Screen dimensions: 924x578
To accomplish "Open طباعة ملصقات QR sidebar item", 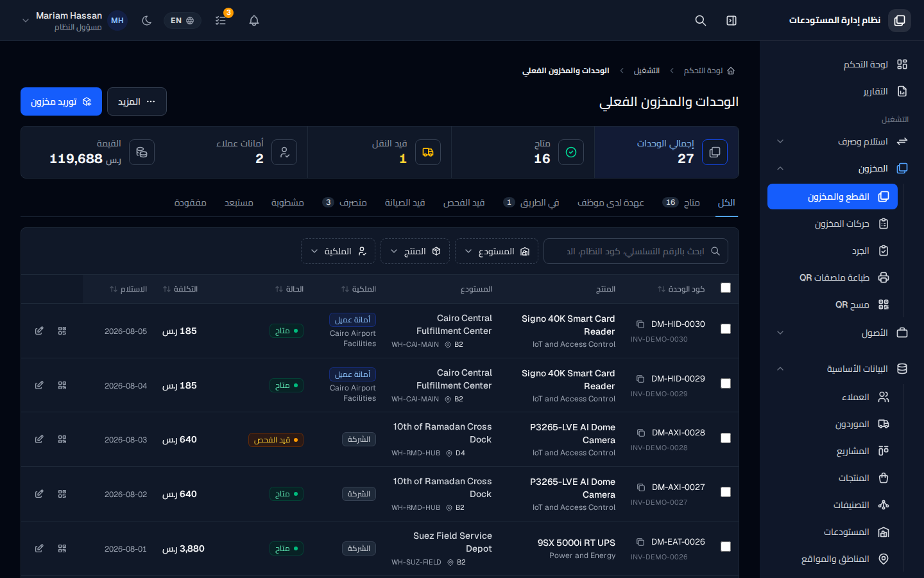I will coord(833,277).
